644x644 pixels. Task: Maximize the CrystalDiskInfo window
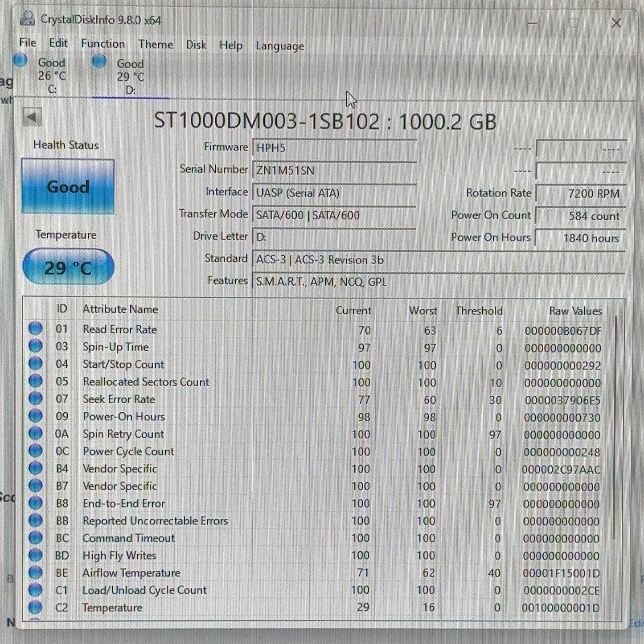(574, 23)
